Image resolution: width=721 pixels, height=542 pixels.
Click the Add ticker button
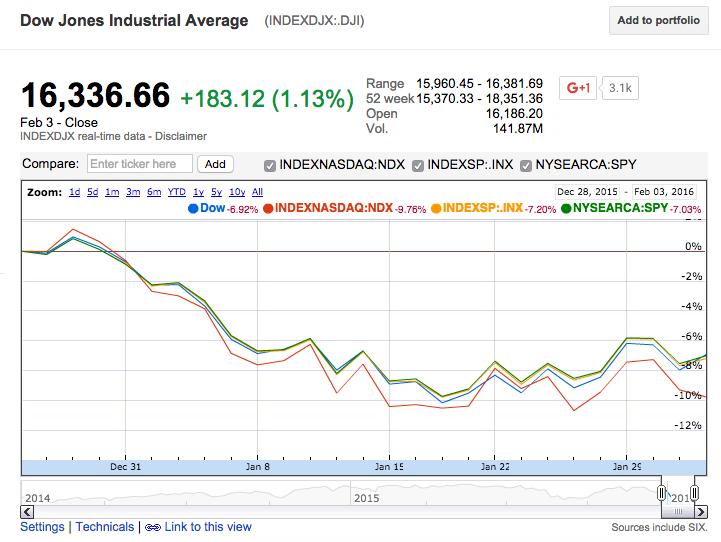[215, 164]
